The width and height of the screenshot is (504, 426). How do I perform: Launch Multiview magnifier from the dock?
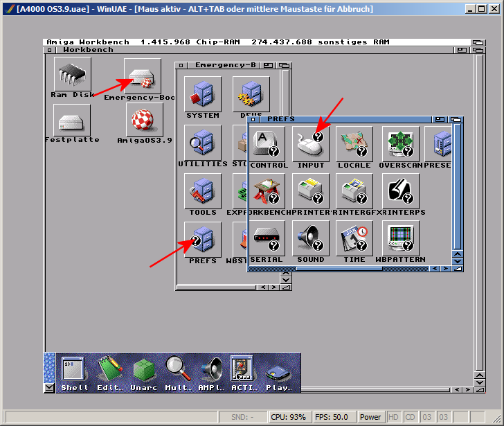[178, 373]
